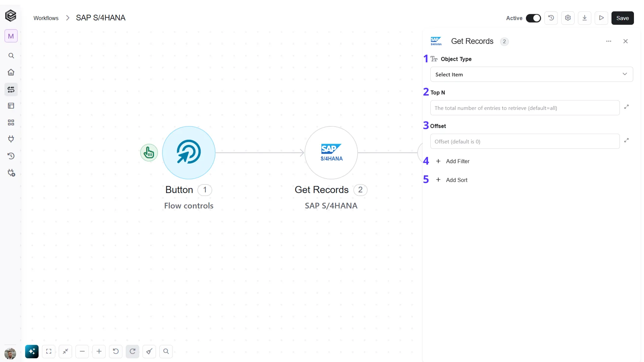The height and width of the screenshot is (362, 644).
Task: Open the workflows sidebar icon
Action: click(x=11, y=89)
